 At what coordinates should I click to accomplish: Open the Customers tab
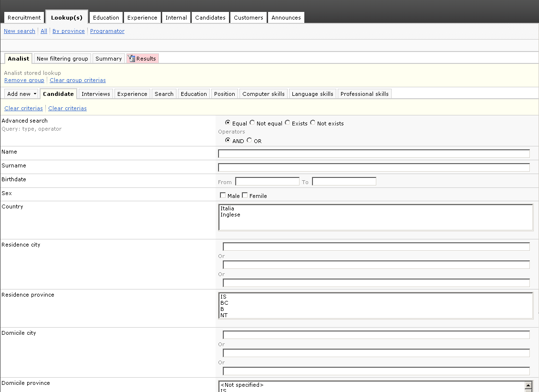tap(249, 18)
